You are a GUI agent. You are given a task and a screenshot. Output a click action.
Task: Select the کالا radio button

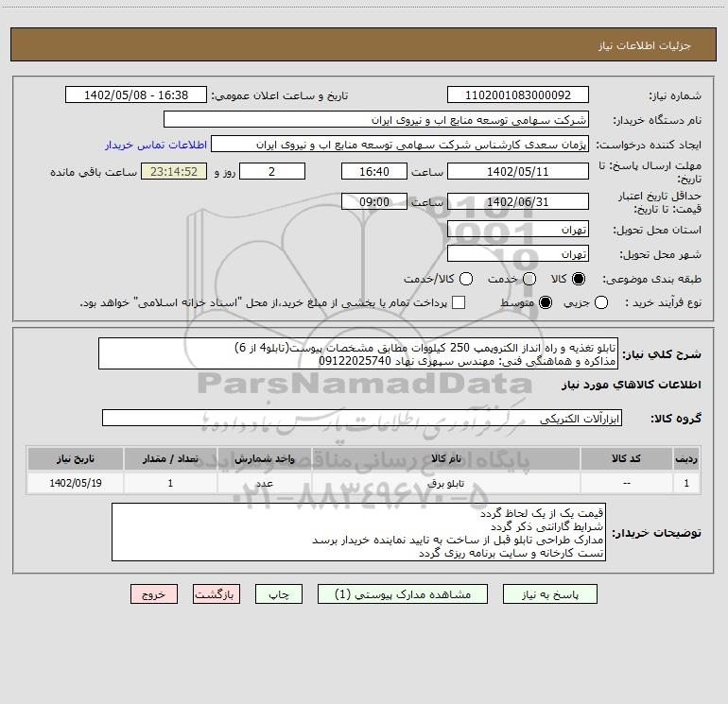pos(579,279)
